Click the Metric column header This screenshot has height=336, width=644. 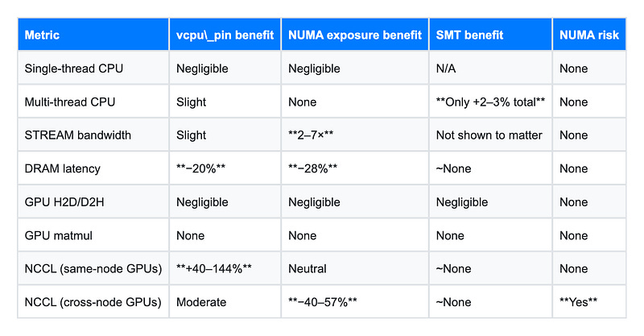coord(93,35)
